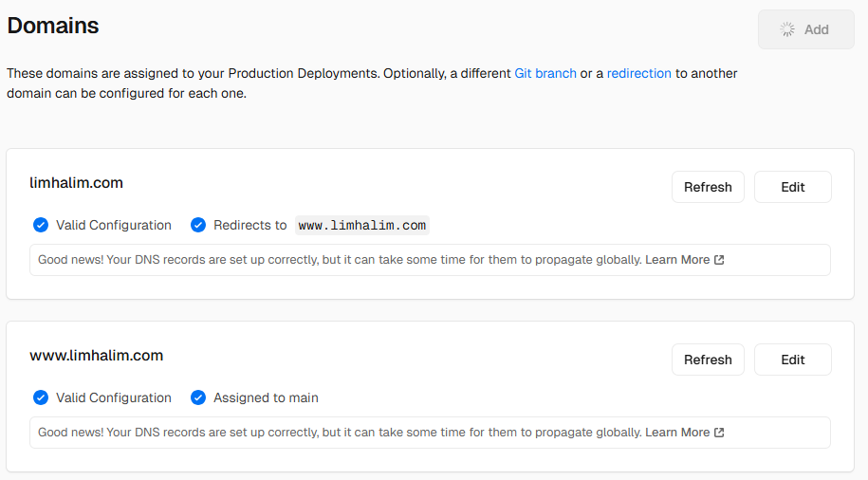868x480 pixels.
Task: Click the loading spinner icon beside Add
Action: pos(787,29)
